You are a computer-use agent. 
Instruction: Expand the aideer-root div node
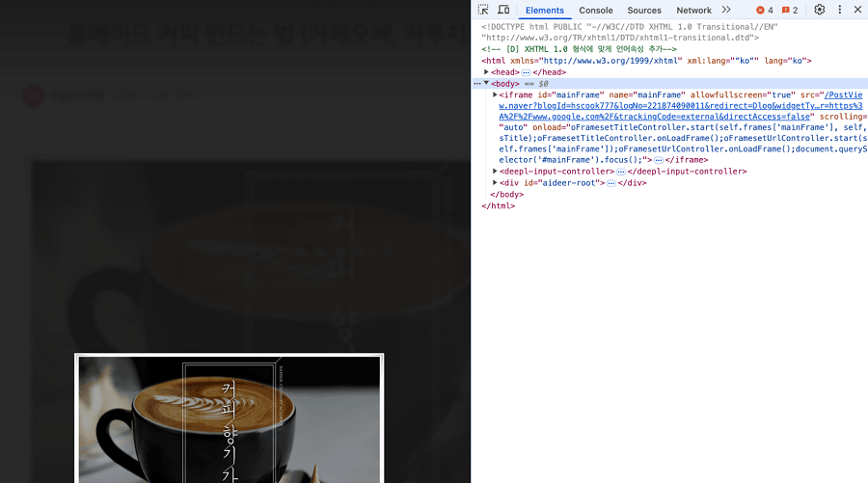tap(495, 182)
